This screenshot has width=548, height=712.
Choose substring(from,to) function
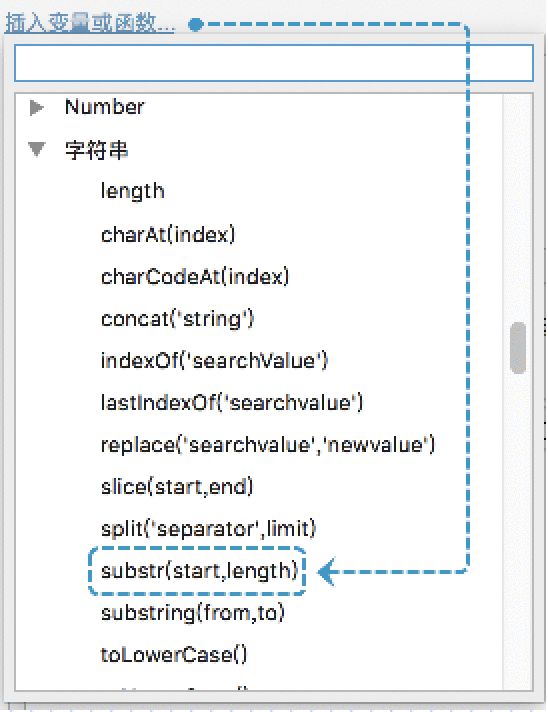pos(193,613)
